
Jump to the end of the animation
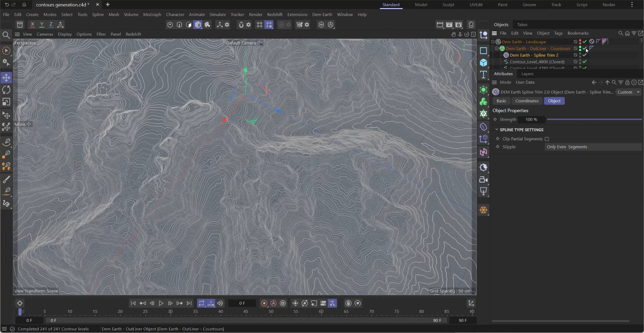click(x=189, y=303)
